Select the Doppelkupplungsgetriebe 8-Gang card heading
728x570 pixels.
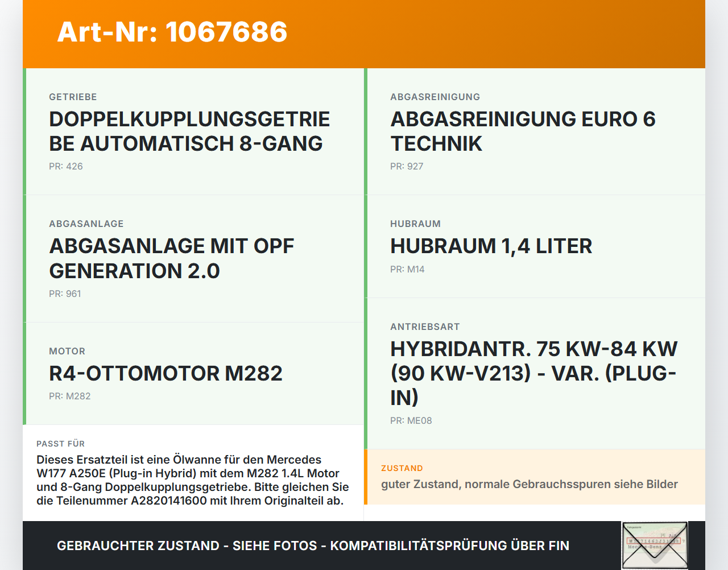[x=189, y=131]
